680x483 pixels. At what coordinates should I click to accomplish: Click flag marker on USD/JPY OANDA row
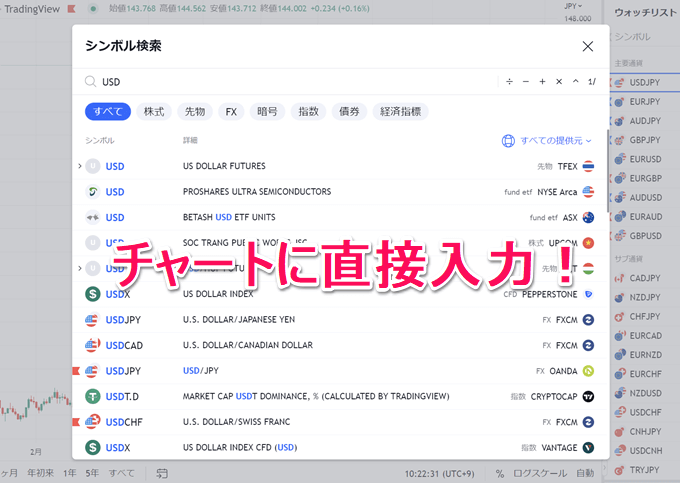click(76, 371)
